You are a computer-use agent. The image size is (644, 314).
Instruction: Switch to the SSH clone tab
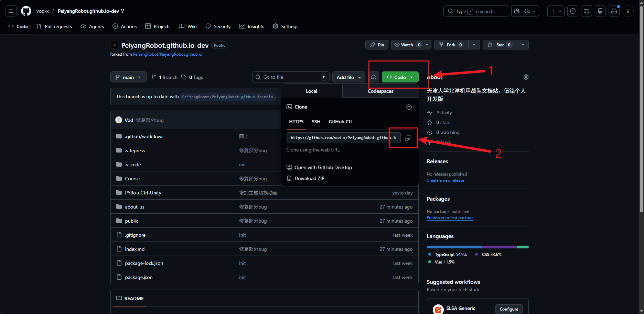[x=316, y=122]
